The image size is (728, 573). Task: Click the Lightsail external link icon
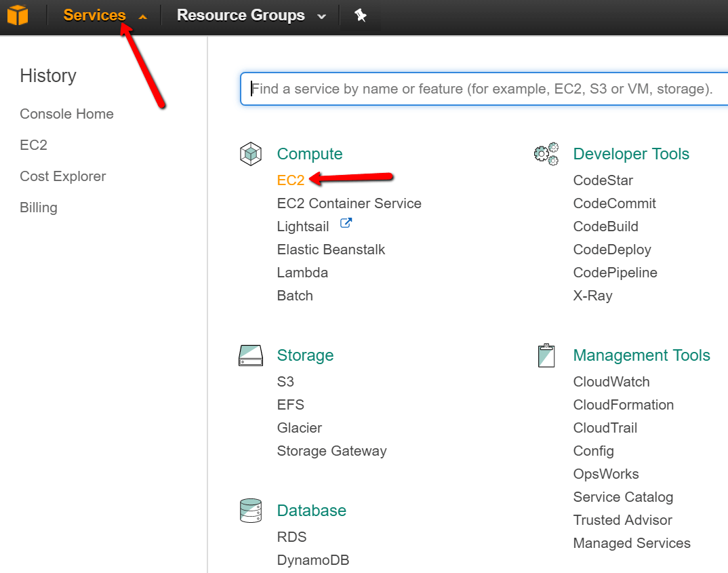click(x=346, y=223)
